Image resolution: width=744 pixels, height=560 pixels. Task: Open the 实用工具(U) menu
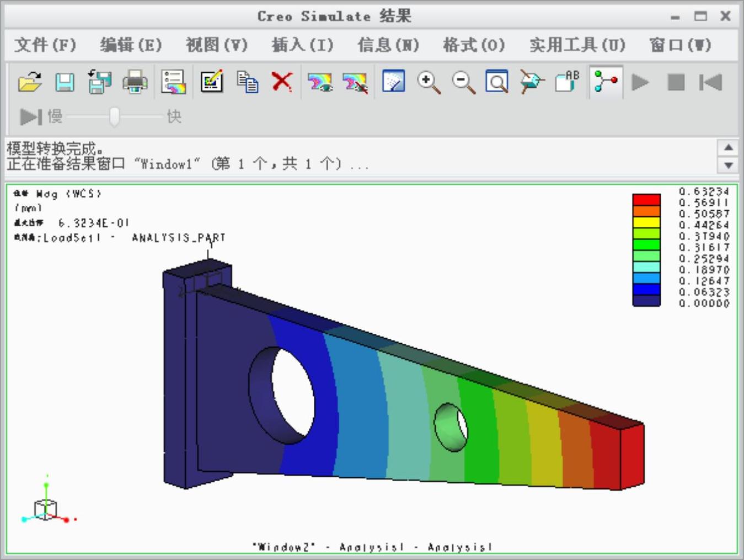click(x=577, y=45)
